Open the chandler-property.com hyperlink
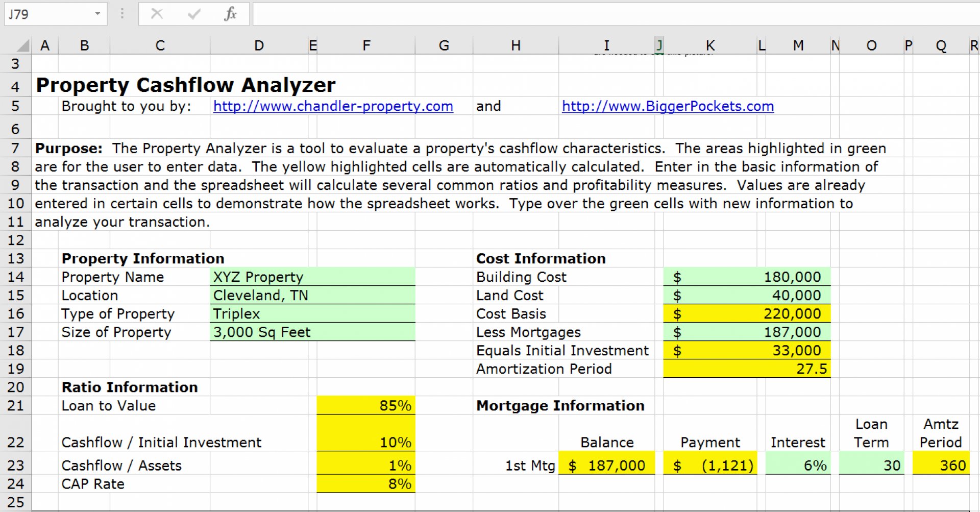The height and width of the screenshot is (512, 980). pyautogui.click(x=333, y=106)
